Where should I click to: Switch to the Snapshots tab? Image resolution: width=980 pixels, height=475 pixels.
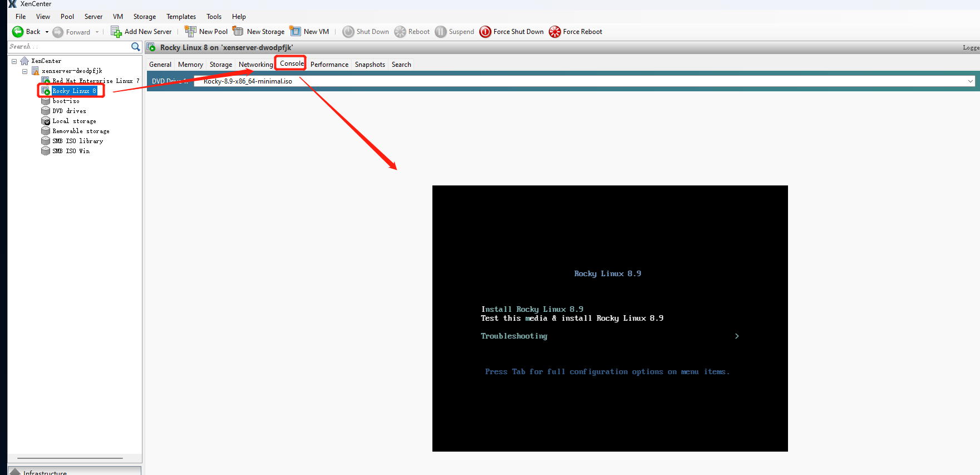[370, 65]
